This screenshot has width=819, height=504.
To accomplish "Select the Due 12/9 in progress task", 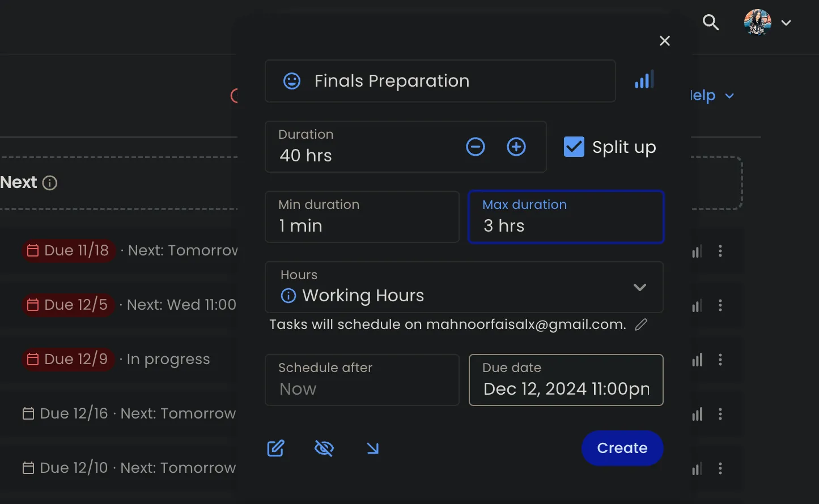I will click(x=116, y=359).
